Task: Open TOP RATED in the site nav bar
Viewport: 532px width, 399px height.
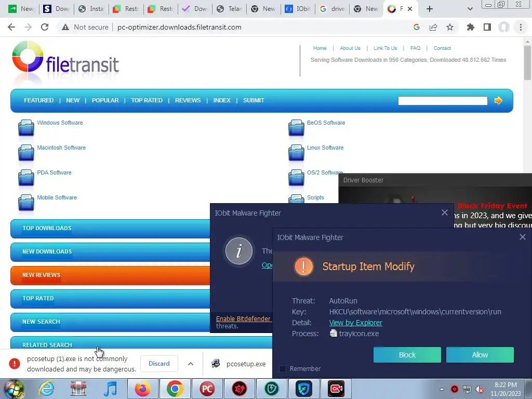Action: point(147,100)
